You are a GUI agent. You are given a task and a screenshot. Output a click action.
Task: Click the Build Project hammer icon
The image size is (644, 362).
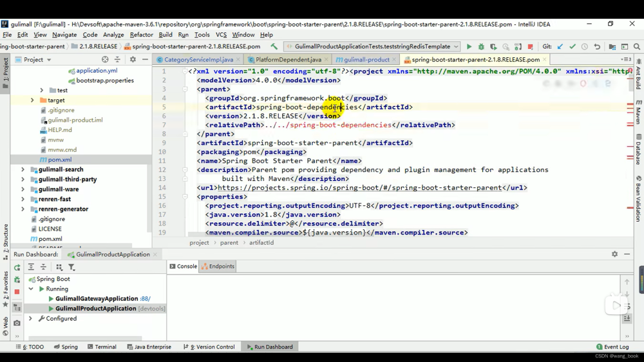274,46
